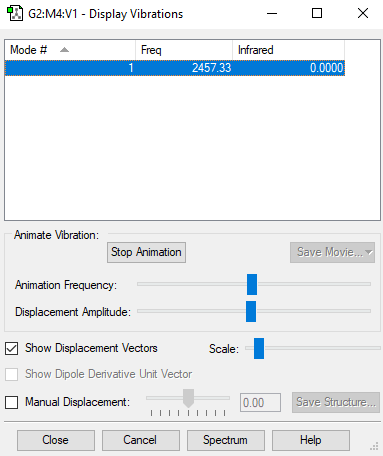Click the Close button at bottom
The image size is (383, 456).
tap(56, 440)
